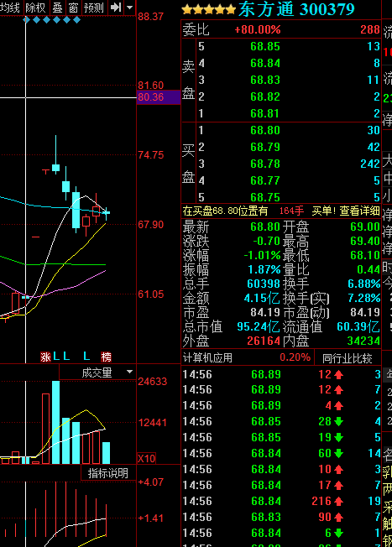This screenshot has width=392, height=547.
Task: Open the 预测 forecast tool
Action: point(93,7)
